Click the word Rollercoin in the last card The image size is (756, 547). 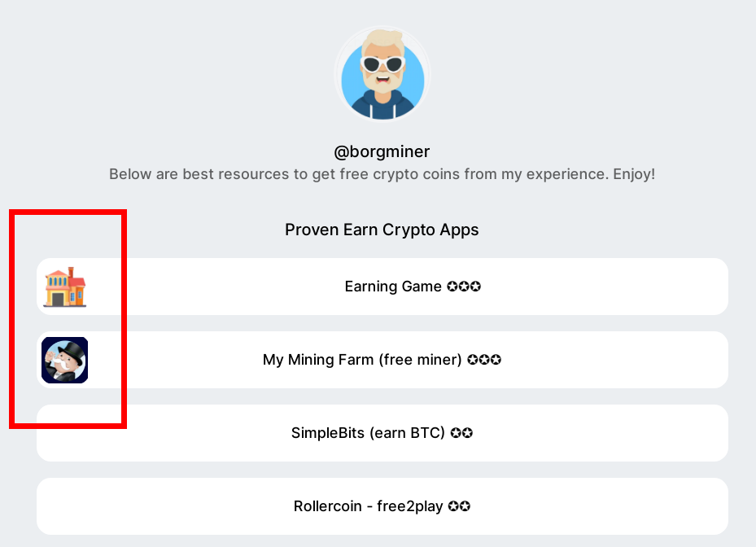click(x=328, y=506)
